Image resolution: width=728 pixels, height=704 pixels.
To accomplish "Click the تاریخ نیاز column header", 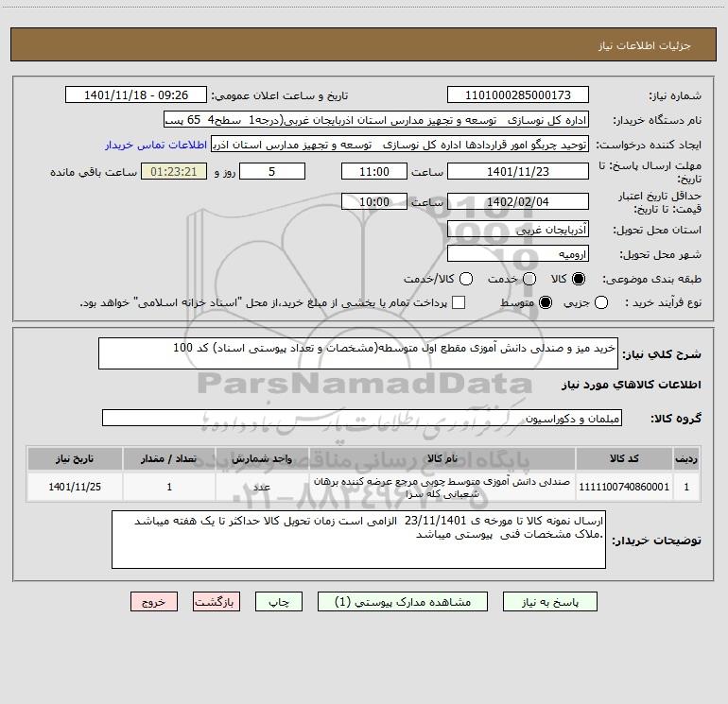I will tap(75, 458).
